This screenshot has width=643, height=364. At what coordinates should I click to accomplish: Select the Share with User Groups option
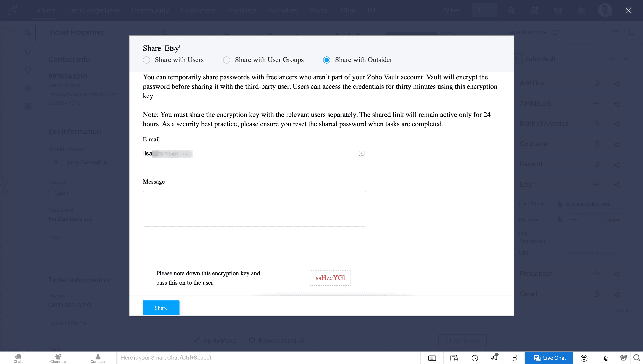[226, 60]
